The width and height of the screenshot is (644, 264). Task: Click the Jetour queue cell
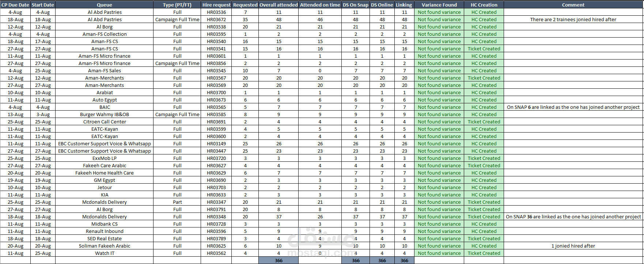pos(105,187)
